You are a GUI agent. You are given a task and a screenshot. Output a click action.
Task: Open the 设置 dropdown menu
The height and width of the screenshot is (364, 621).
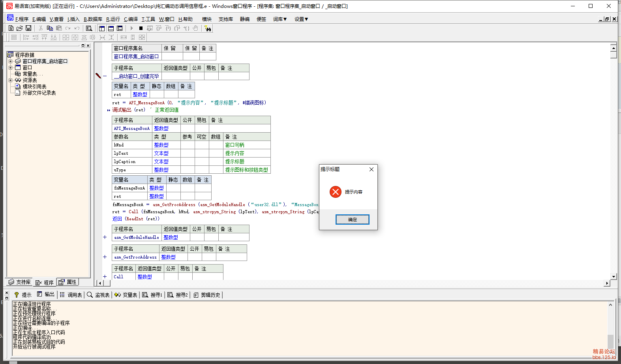301,19
